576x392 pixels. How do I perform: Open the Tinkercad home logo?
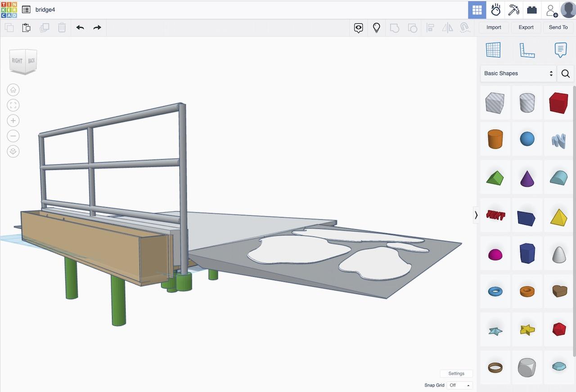coord(9,9)
